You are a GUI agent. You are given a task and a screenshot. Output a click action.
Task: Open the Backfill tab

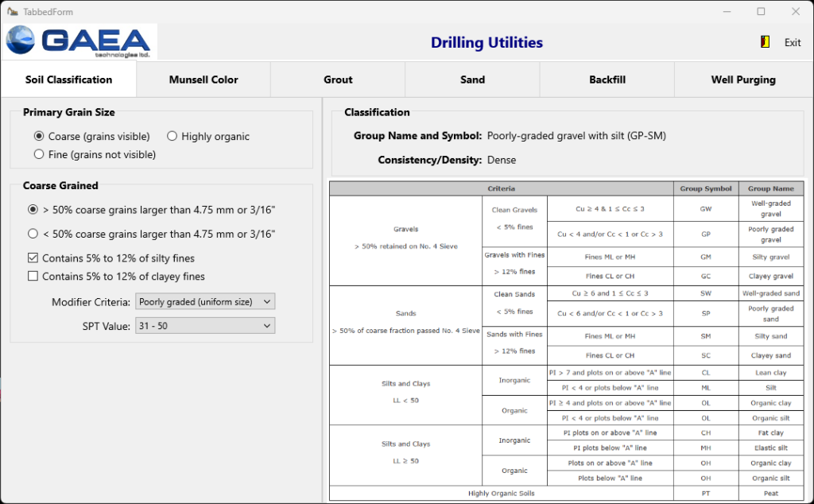[x=607, y=79]
